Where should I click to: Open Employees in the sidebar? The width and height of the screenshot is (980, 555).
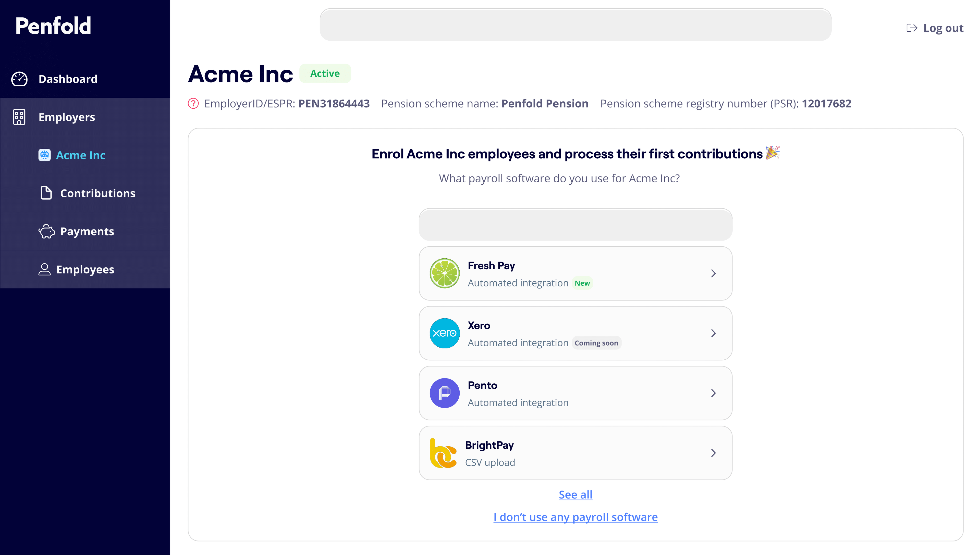pos(85,270)
